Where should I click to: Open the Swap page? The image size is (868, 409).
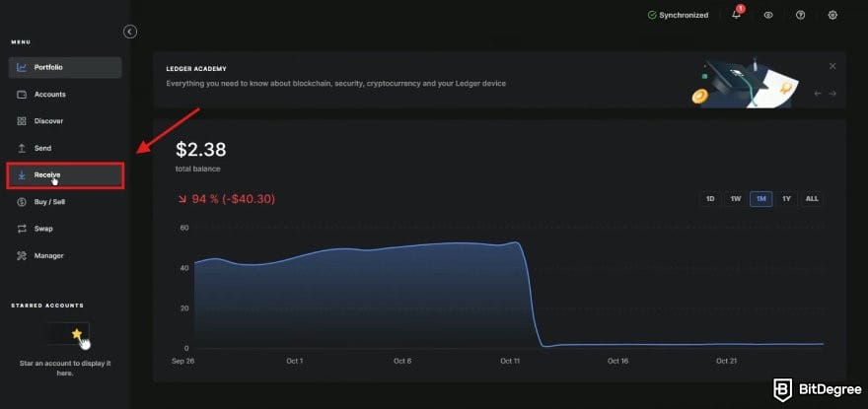tap(65, 229)
